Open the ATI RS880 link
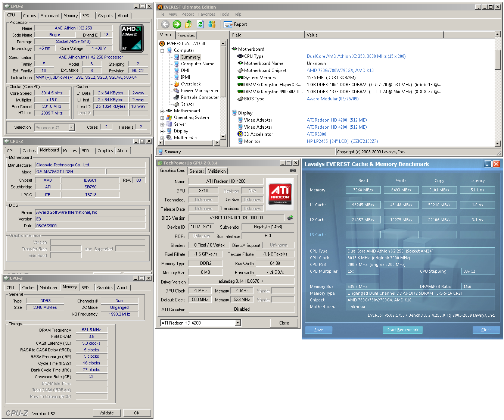Image resolution: width=504 pixels, height=420 pixels. tap(317, 134)
